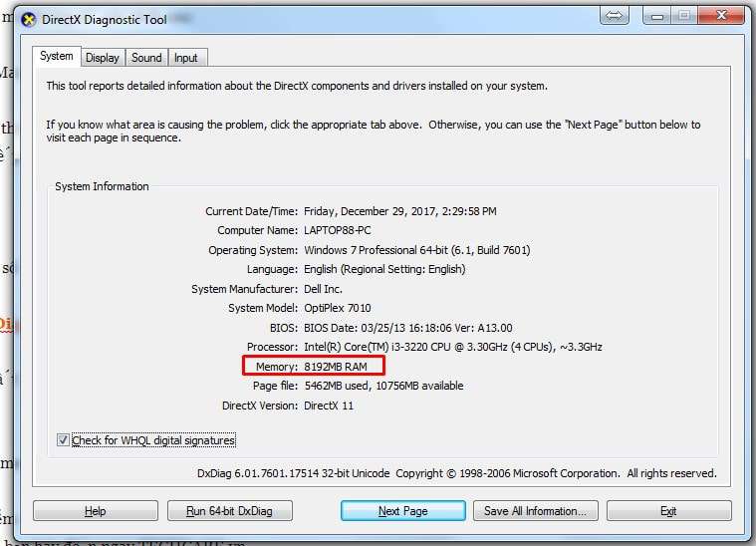Go to the Sound tab
Image resolution: width=756 pixels, height=546 pixels.
pos(146,58)
